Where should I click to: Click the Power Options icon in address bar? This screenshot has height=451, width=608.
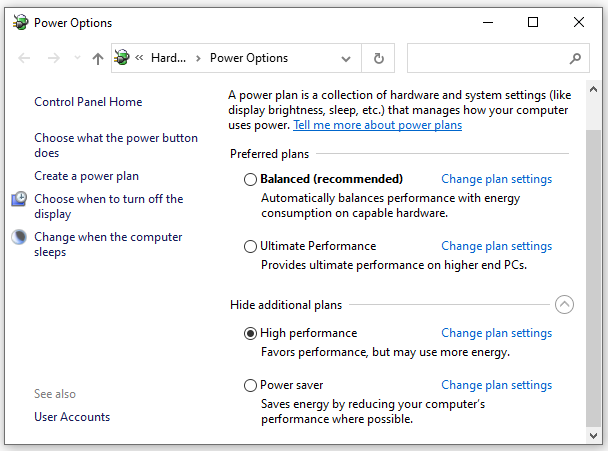click(x=122, y=58)
